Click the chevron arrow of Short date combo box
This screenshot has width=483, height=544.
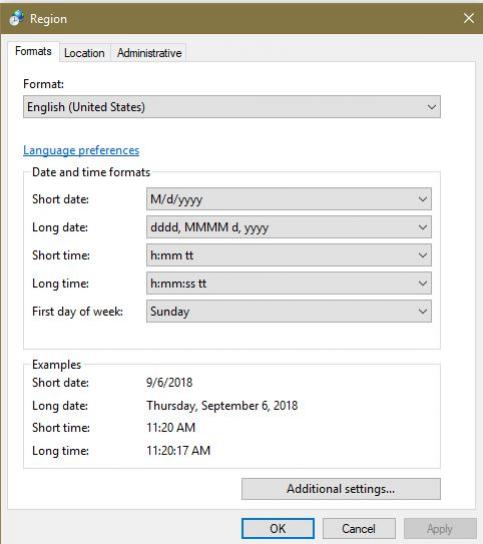point(423,199)
